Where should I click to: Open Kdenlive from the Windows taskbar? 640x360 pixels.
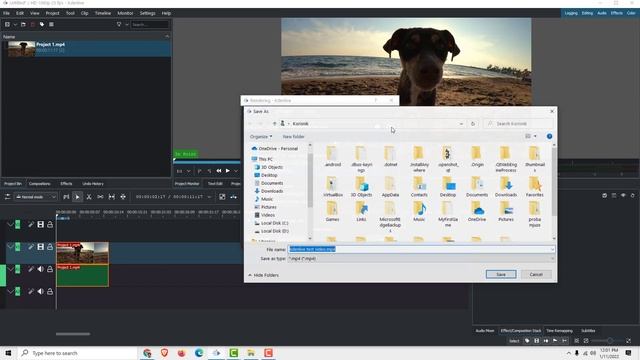(x=216, y=353)
